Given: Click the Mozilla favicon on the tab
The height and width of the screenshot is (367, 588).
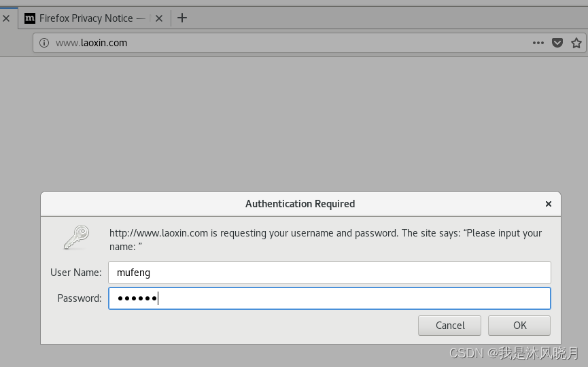Looking at the screenshot, I should (x=30, y=18).
